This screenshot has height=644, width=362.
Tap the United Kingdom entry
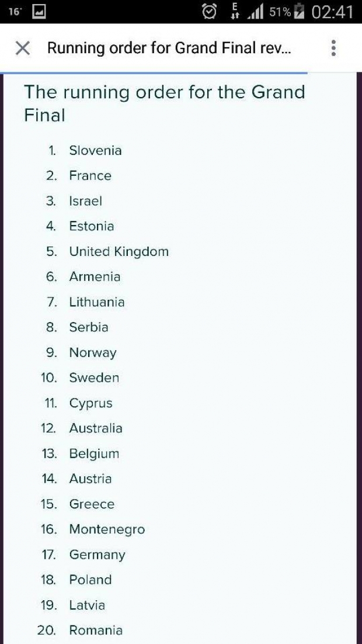point(119,251)
